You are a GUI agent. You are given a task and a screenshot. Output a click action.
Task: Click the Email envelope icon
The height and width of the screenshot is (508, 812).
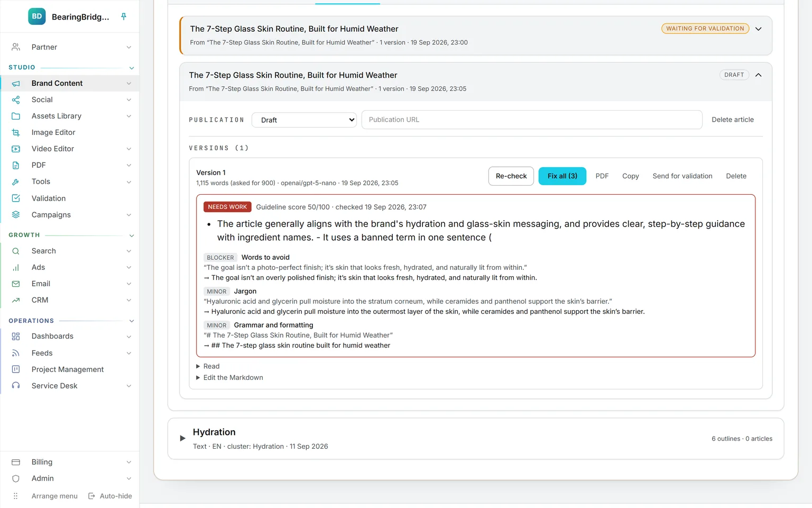16,284
